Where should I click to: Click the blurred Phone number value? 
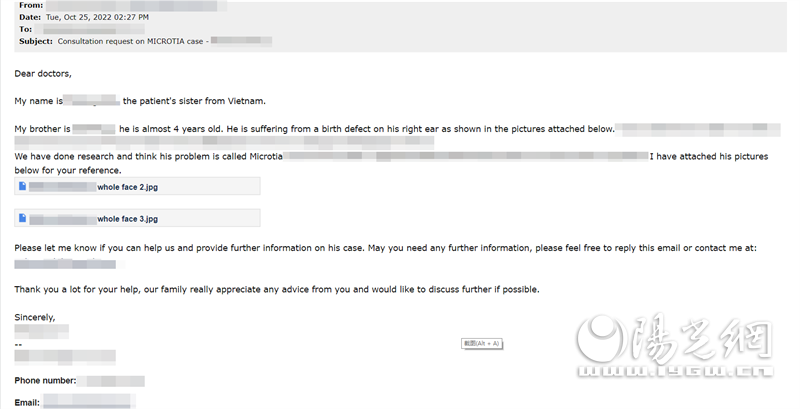pyautogui.click(x=111, y=380)
